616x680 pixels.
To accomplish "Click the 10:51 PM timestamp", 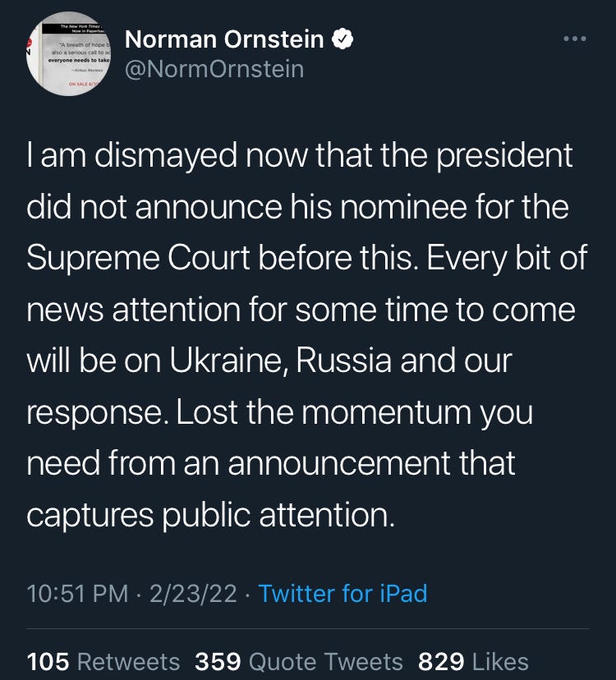I will click(x=78, y=593).
